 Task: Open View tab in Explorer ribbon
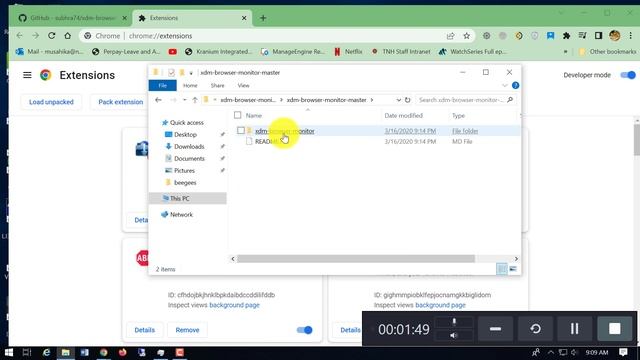click(243, 85)
